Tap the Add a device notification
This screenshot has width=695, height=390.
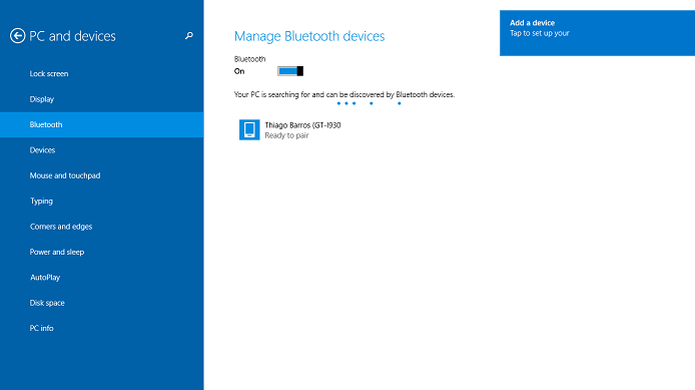[x=597, y=33]
